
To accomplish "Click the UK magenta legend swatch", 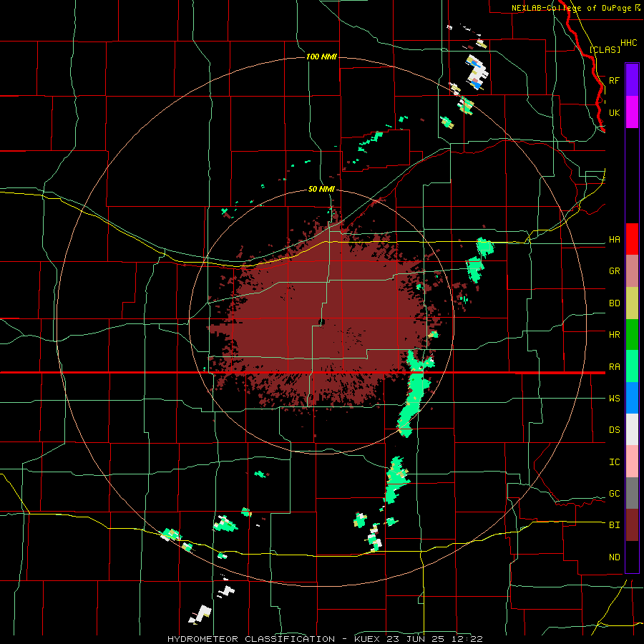I will tap(632, 112).
